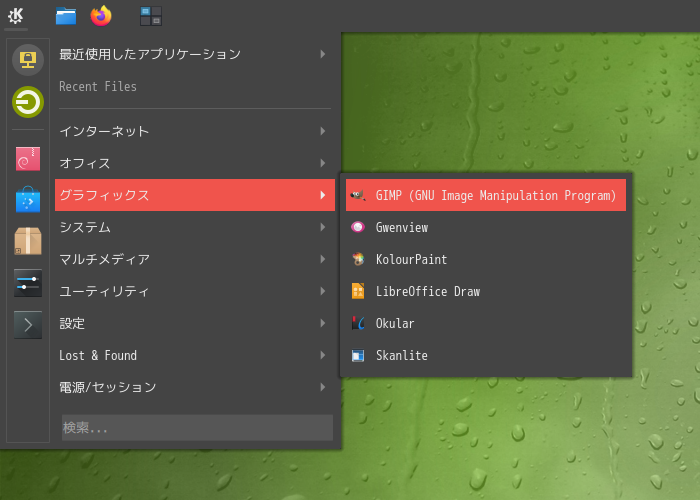The width and height of the screenshot is (700, 500).
Task: Open the Dolphin file manager in panel
Action: coord(66,16)
